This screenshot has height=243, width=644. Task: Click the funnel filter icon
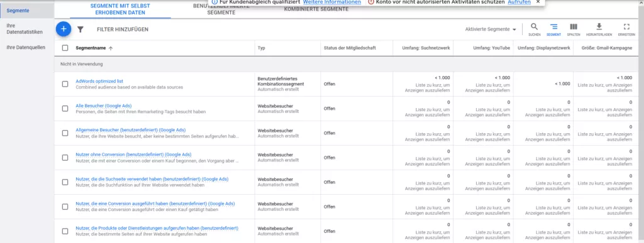coord(80,30)
